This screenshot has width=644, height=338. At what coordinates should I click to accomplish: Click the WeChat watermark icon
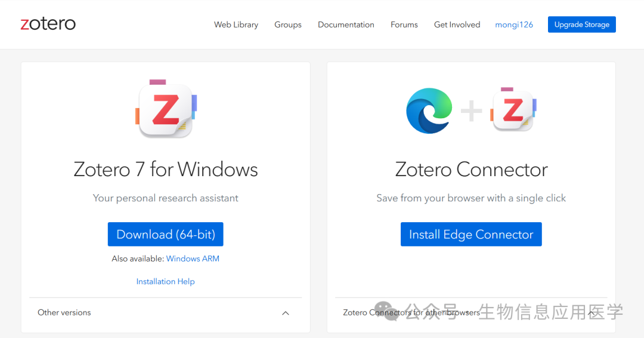click(386, 311)
